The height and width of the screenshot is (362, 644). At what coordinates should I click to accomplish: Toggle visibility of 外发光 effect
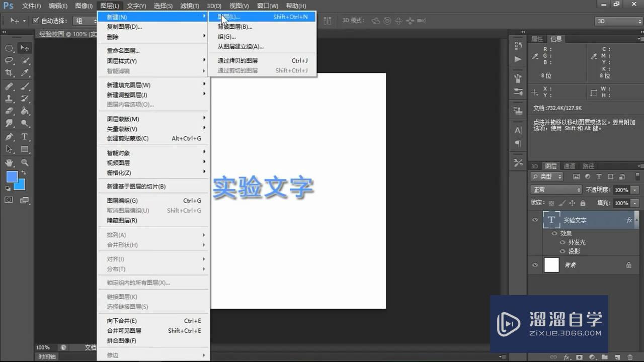coord(562,242)
